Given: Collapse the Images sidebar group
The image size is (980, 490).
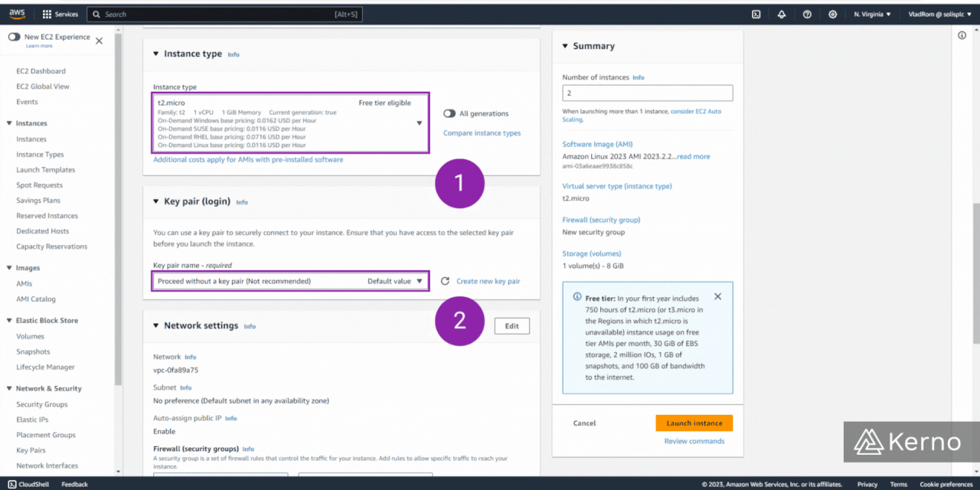Looking at the screenshot, I should click(x=9, y=268).
